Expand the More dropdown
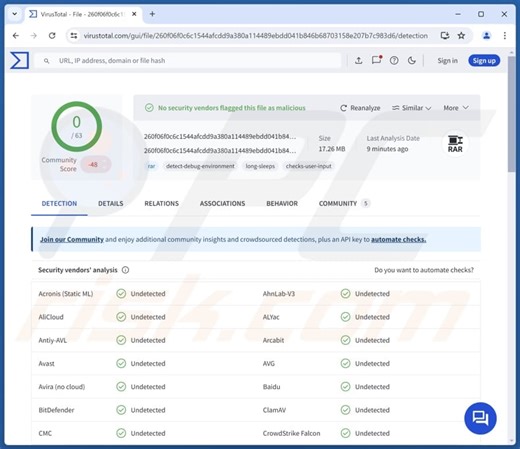Viewport: 520px width, 449px height. click(456, 108)
